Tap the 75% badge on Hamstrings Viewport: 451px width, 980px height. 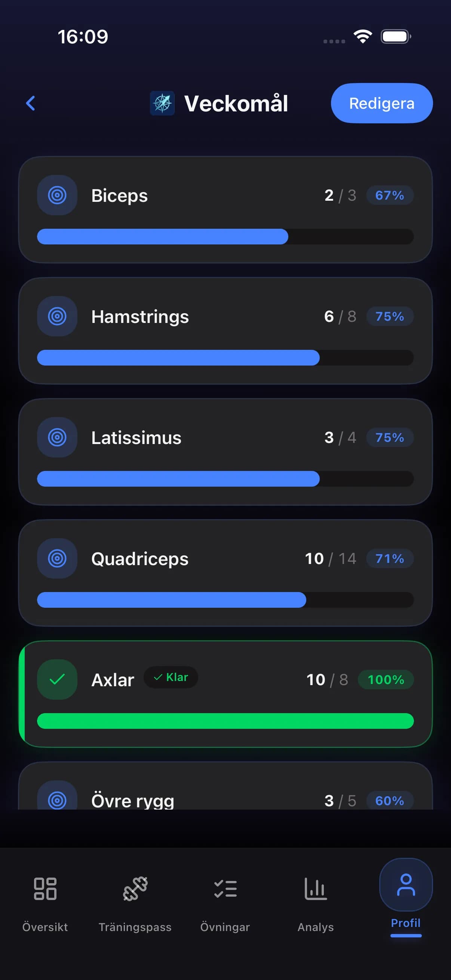pos(390,316)
